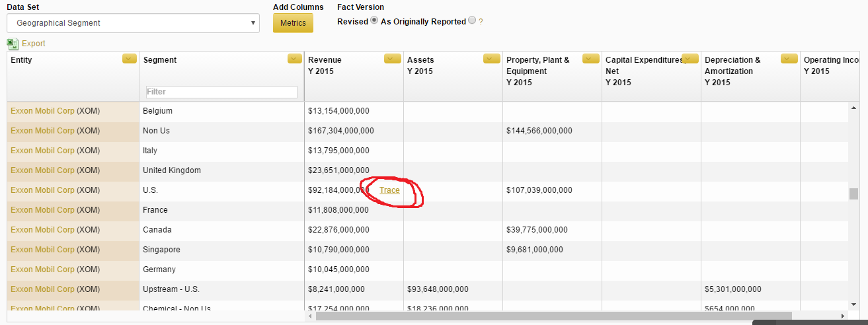Click the Assets Y 2015 column header
Screen dimensions: 868x325
[453, 77]
